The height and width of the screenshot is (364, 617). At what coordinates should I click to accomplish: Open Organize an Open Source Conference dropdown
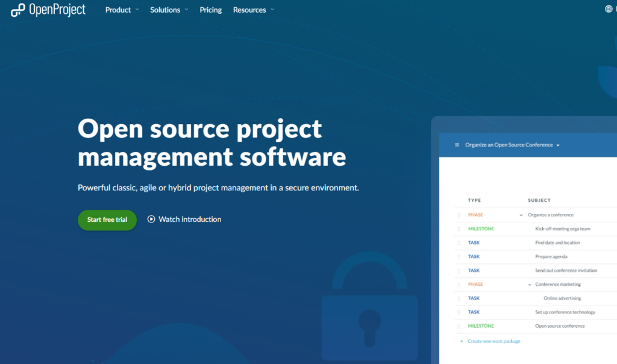[x=512, y=145]
